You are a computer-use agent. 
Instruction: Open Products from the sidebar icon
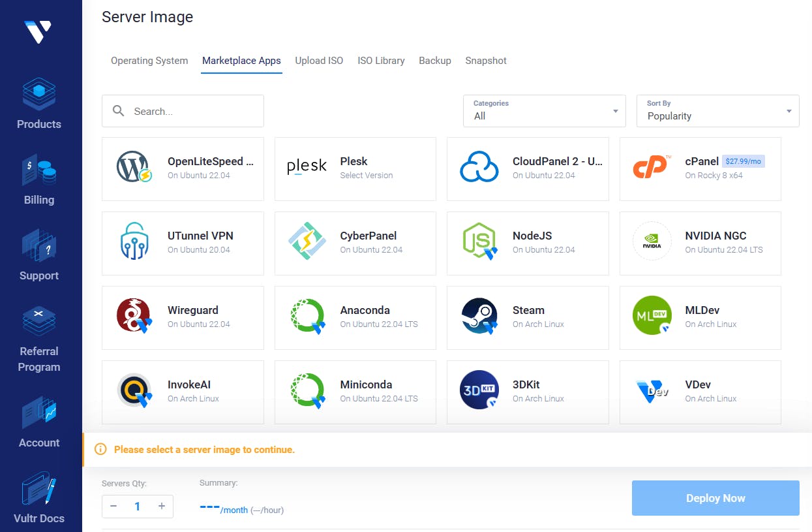[39, 95]
